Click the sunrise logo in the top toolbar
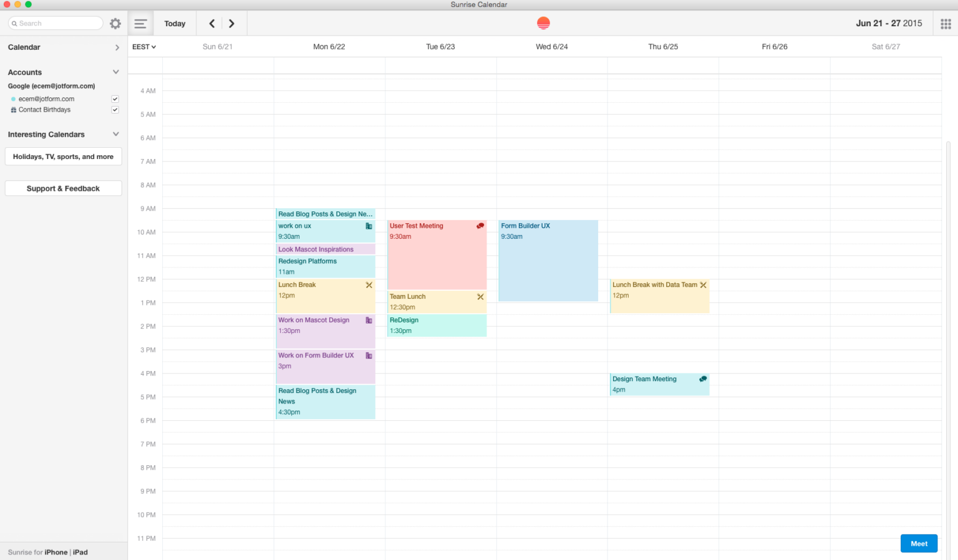 tap(543, 22)
